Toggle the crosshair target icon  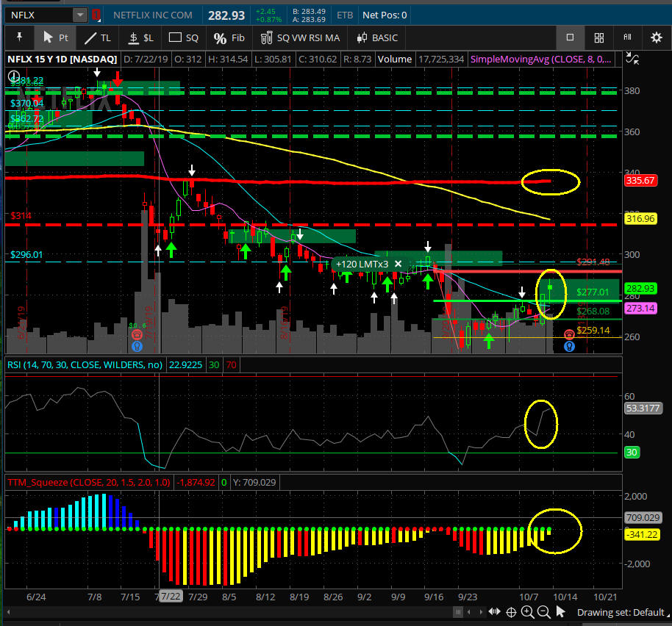[x=511, y=612]
